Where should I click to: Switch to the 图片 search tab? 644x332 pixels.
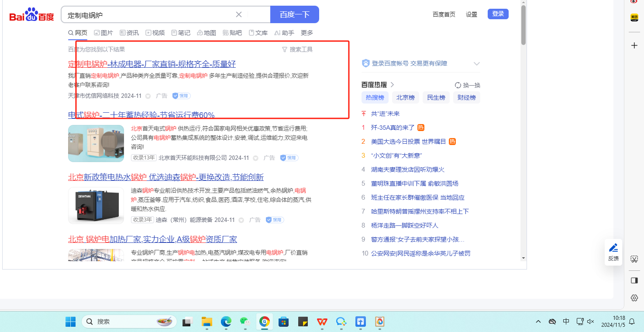point(103,33)
